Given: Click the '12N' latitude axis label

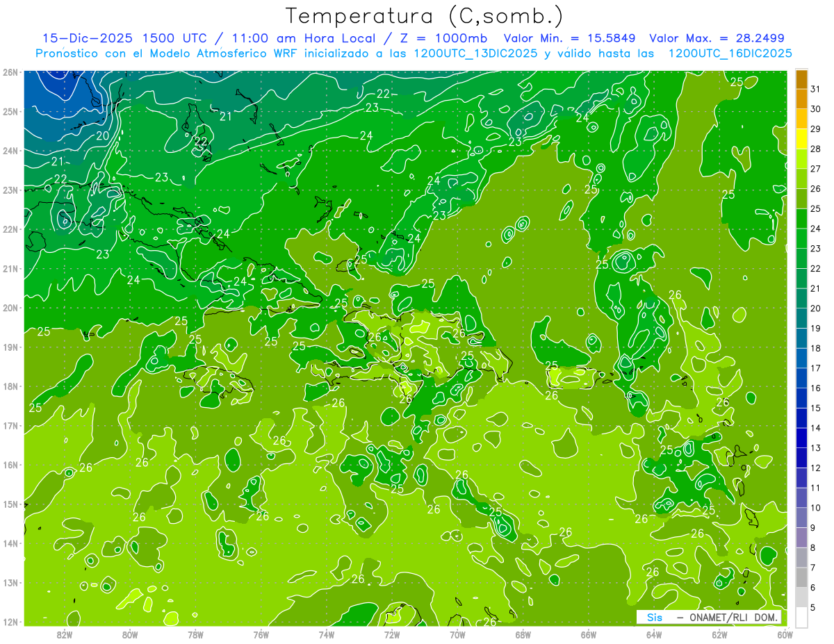Looking at the screenshot, I should coord(10,622).
